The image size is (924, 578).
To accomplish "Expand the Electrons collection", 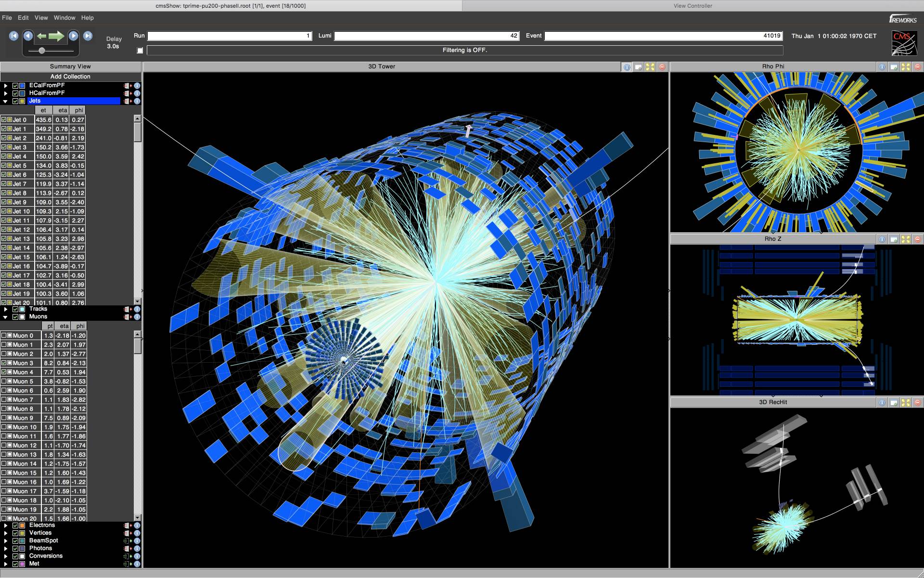I will pyautogui.click(x=6, y=525).
